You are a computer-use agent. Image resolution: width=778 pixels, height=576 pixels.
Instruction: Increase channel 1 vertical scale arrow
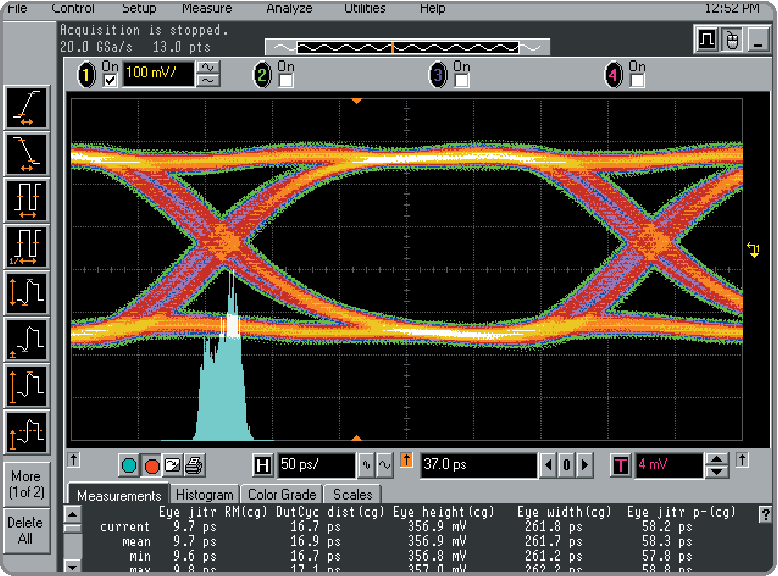tap(209, 67)
